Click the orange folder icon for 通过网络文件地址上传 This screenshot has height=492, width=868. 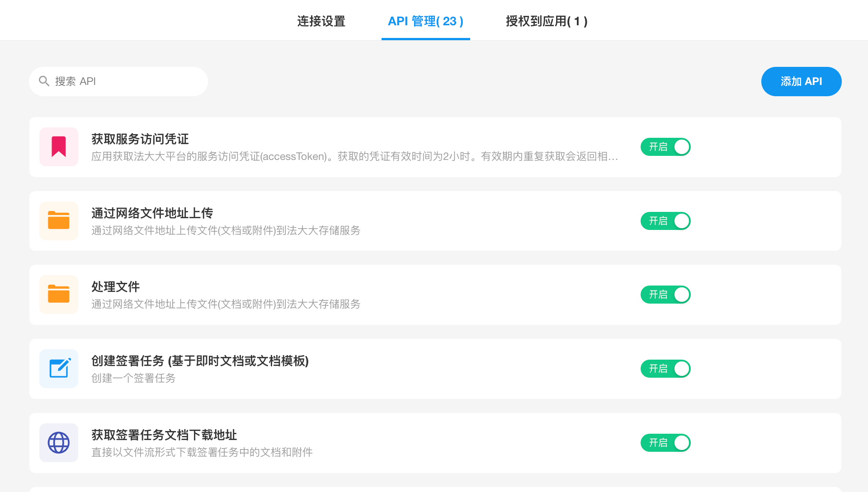point(58,221)
